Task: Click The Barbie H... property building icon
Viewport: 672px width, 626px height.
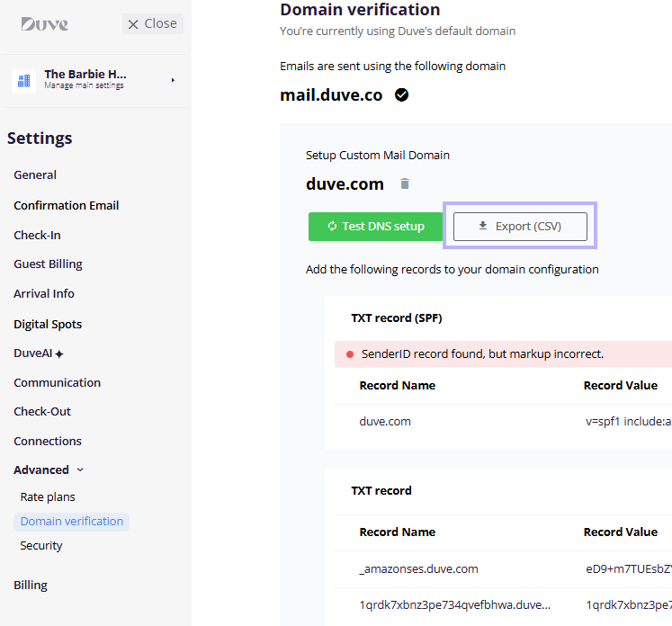Action: click(23, 81)
